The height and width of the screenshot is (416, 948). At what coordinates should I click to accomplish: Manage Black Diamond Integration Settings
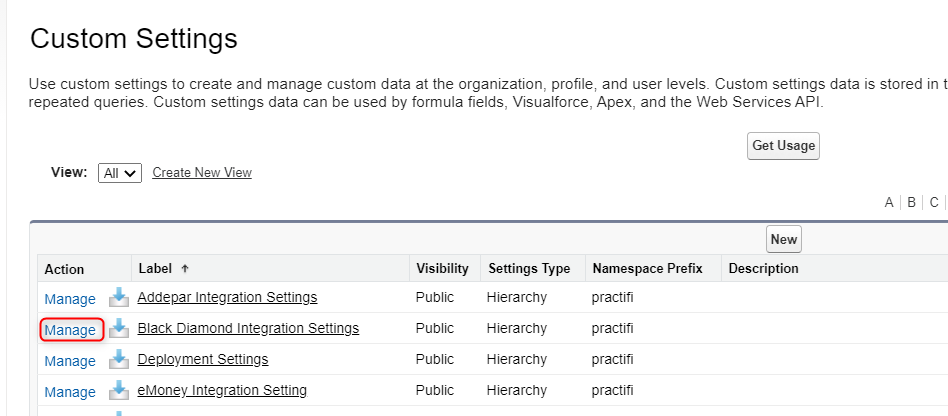[70, 330]
